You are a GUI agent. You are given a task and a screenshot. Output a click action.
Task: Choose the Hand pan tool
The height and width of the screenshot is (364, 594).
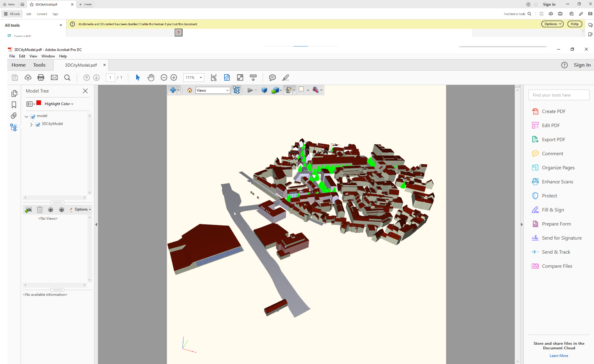coord(151,77)
